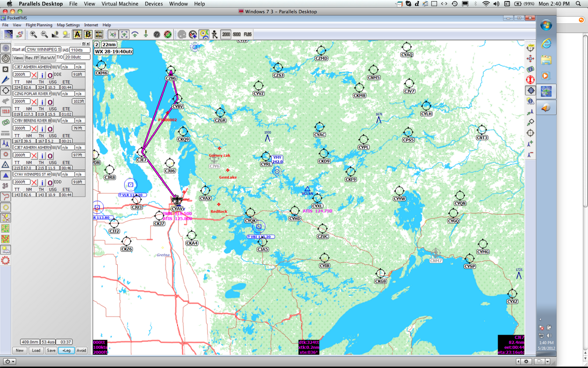Click the zoom out magnifier icon
588x368 pixels.
[x=44, y=34]
